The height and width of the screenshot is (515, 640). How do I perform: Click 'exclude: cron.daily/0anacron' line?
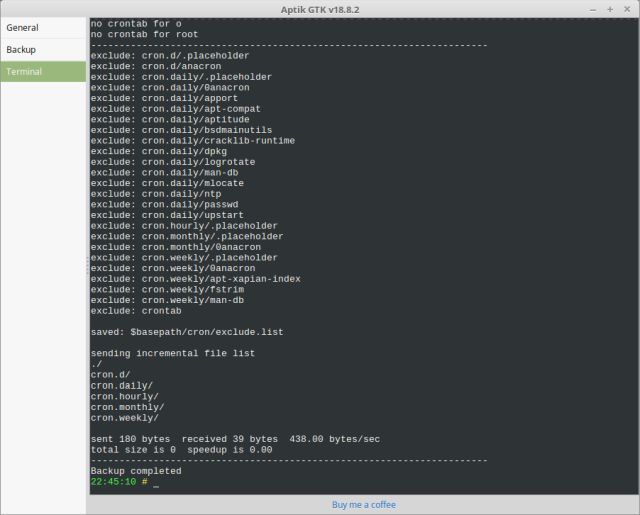pyautogui.click(x=170, y=87)
